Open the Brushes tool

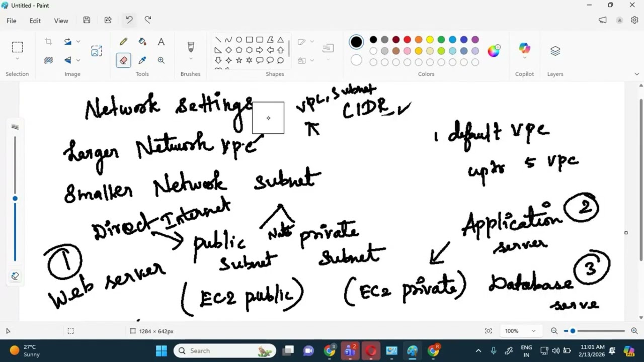tap(191, 47)
